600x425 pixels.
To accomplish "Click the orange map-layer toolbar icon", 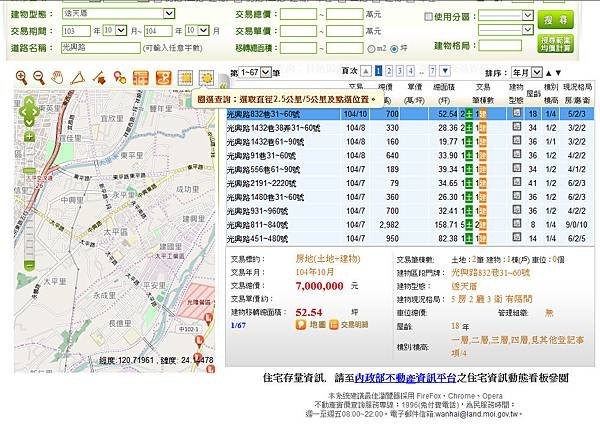I will point(163,78).
